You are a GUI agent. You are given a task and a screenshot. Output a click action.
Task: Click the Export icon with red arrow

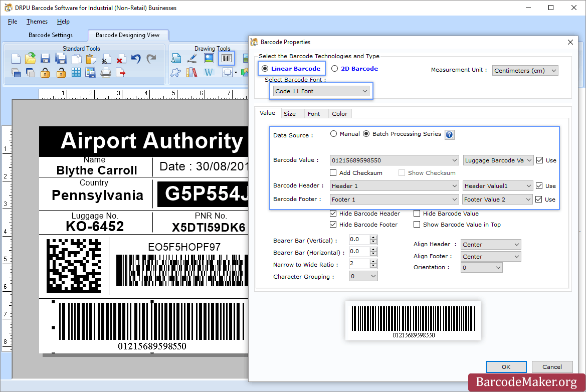pos(121,73)
